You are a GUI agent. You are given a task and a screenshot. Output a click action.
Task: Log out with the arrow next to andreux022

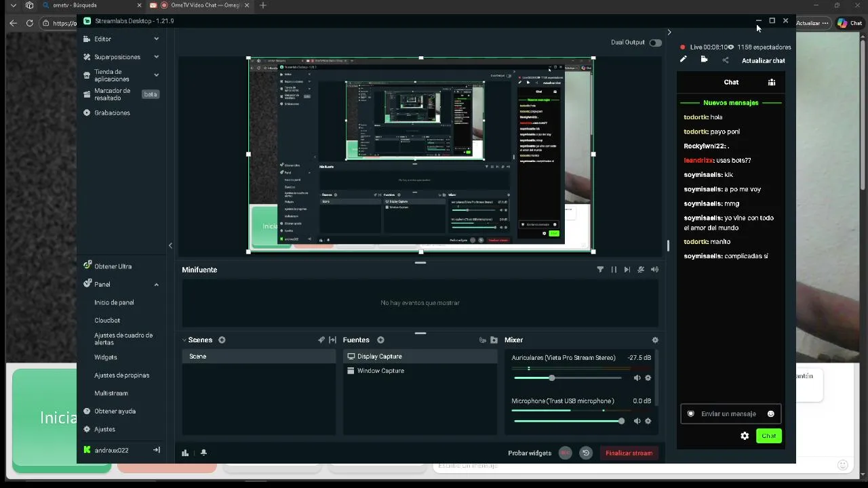(x=157, y=450)
